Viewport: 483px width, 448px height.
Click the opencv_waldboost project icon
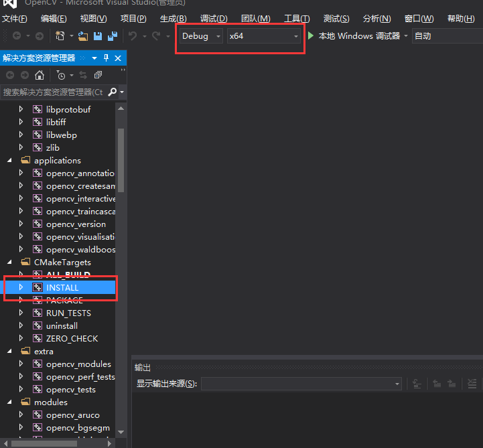(x=38, y=249)
